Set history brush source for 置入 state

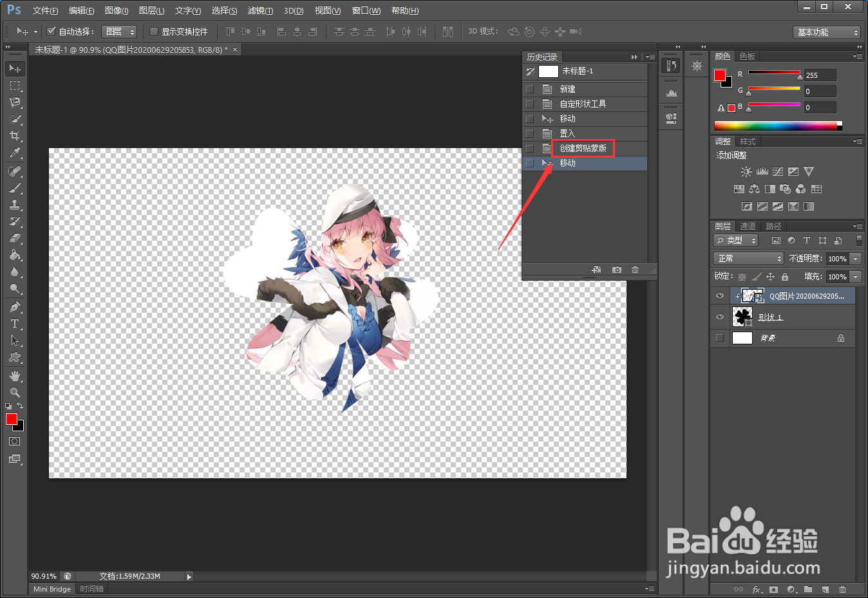(x=530, y=133)
